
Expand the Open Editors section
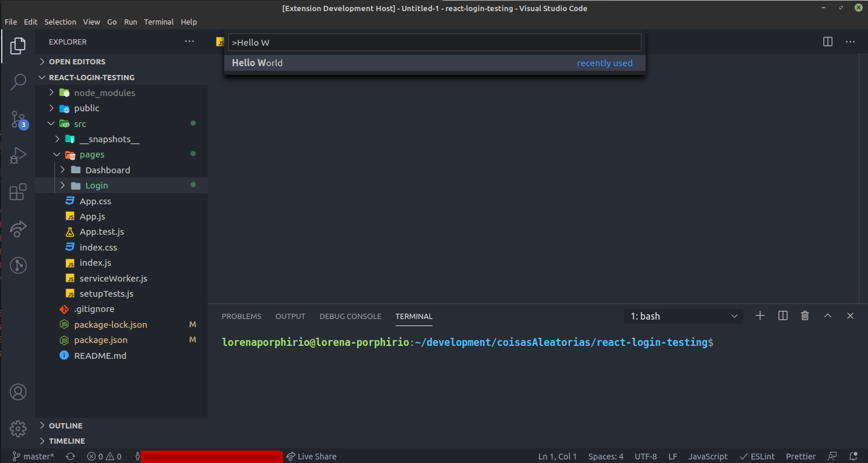pos(121,61)
